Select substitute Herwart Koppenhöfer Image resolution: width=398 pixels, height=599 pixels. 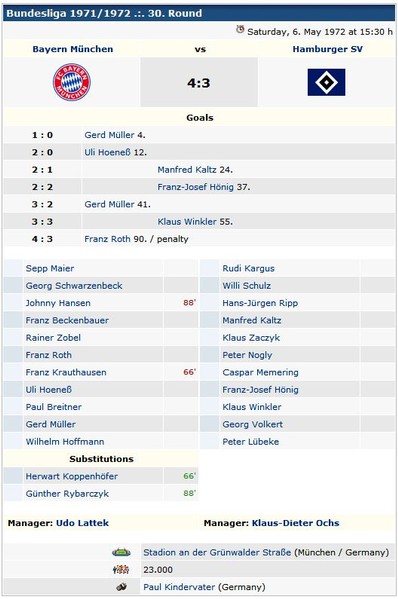[72, 476]
